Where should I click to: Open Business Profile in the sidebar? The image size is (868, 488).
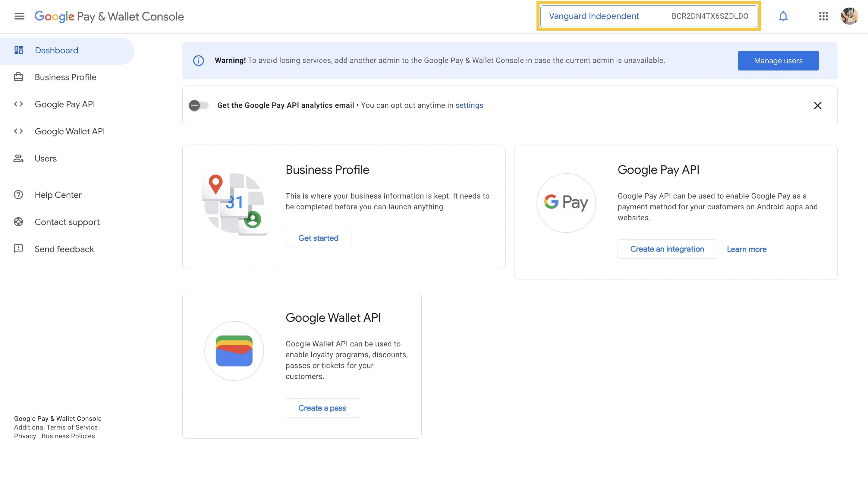[65, 77]
